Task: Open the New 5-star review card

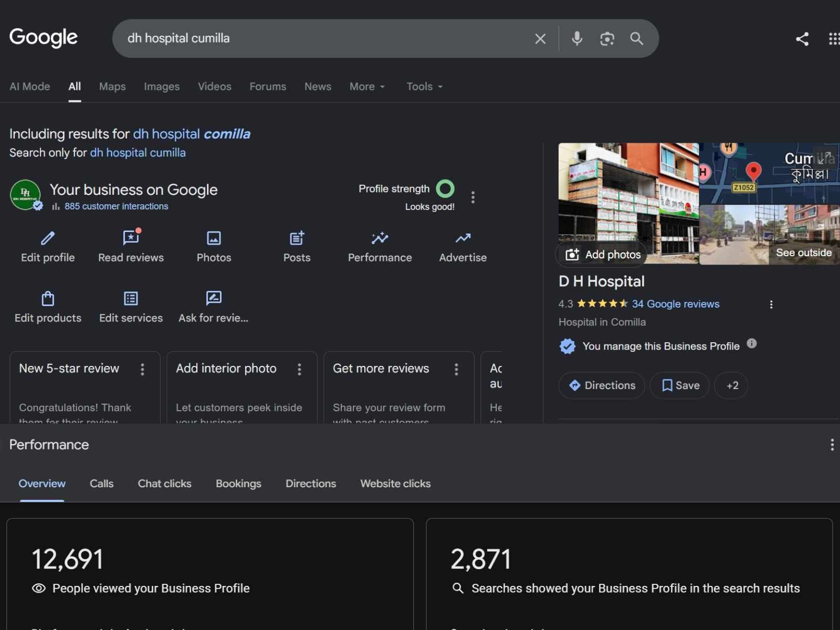Action: click(x=85, y=388)
